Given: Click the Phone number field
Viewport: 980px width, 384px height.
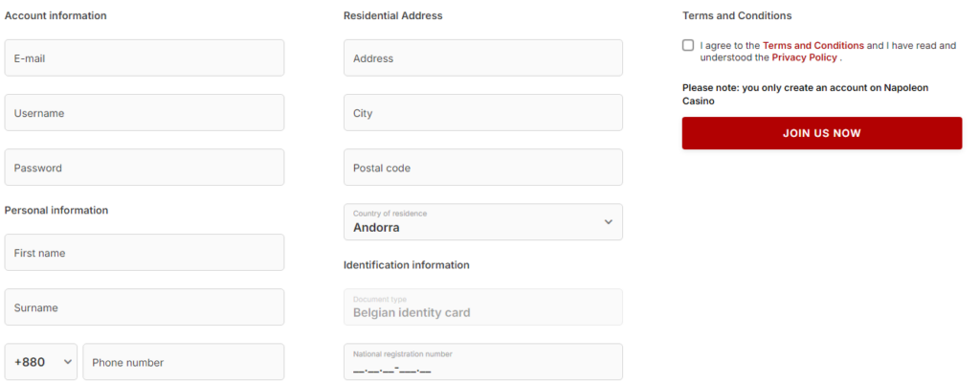Looking at the screenshot, I should click(x=184, y=362).
